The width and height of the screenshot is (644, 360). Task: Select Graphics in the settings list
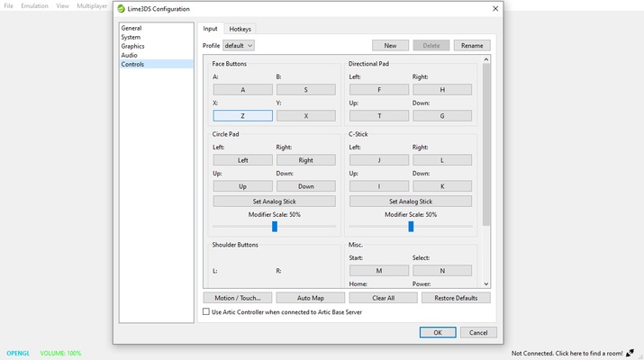(156, 46)
